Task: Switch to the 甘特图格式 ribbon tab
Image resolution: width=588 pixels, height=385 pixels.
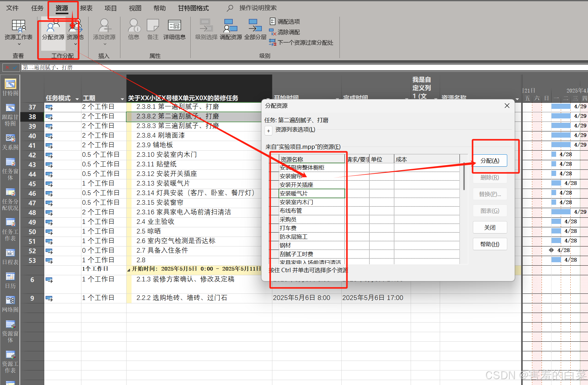Action: tap(193, 8)
